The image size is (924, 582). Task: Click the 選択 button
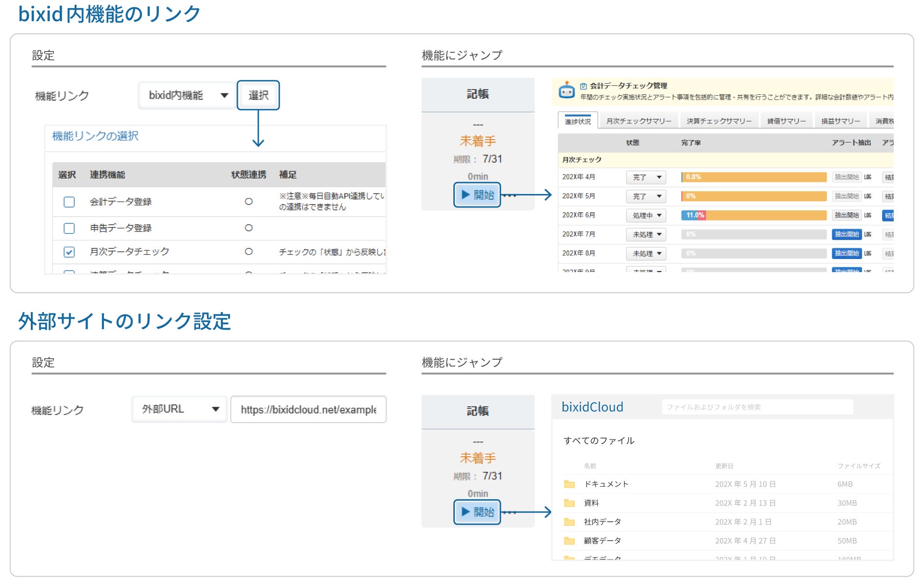[258, 95]
